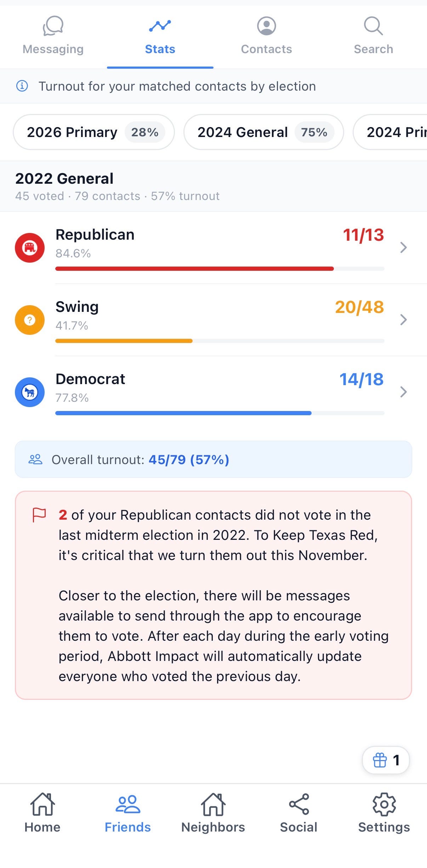Viewport: 427px width, 868px height.
Task: Select the partially visible 2024 Primary chip
Action: (x=390, y=132)
